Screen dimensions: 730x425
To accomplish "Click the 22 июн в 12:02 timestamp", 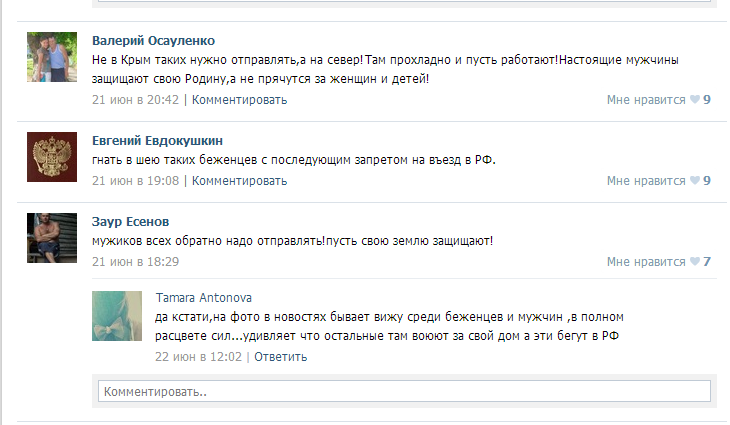I will (198, 357).
